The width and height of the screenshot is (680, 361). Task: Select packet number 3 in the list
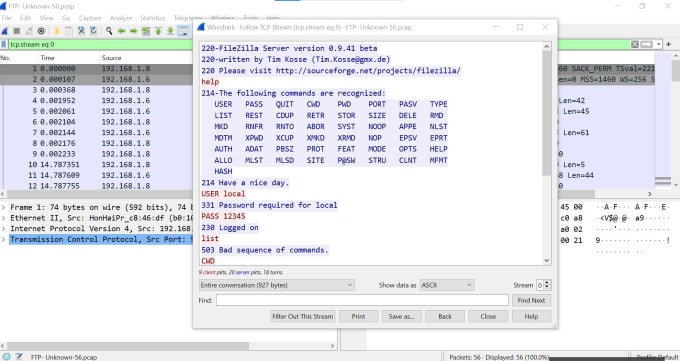(x=96, y=90)
